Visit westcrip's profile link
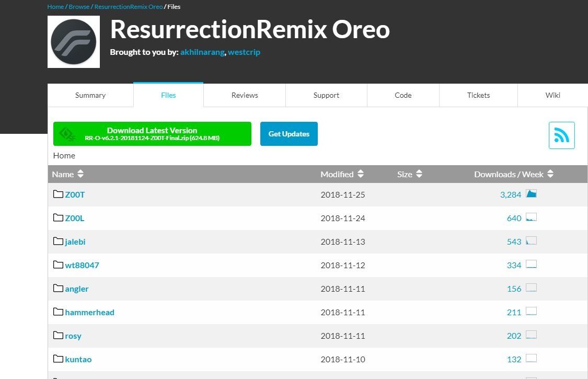Image resolution: width=588 pixels, height=379 pixels. (244, 52)
